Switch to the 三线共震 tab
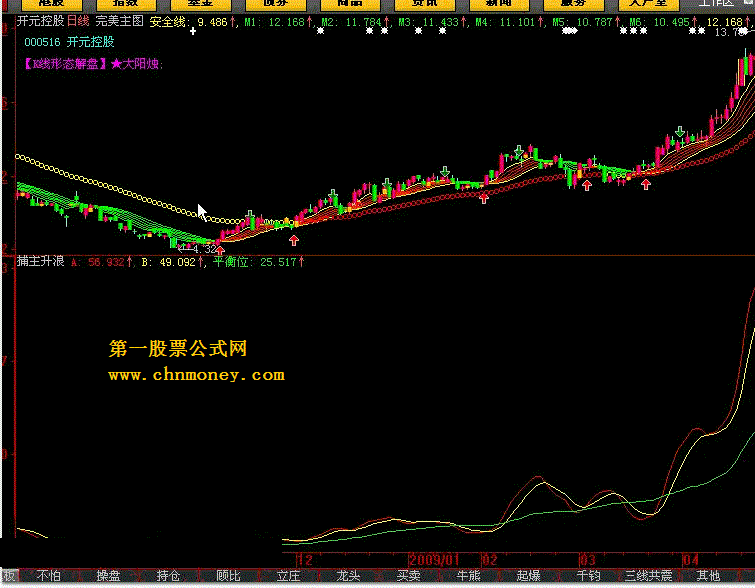The width and height of the screenshot is (755, 588). 648,575
